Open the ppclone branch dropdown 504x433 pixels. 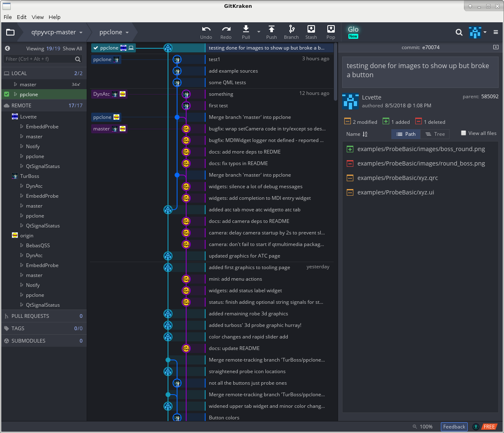(x=114, y=32)
